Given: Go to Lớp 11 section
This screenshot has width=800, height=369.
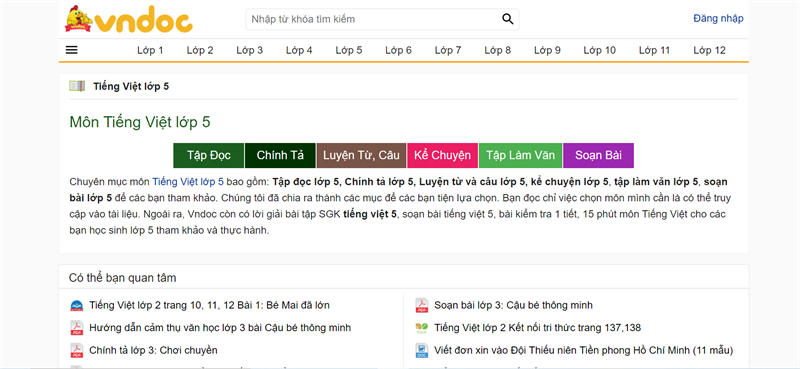Looking at the screenshot, I should tap(655, 50).
